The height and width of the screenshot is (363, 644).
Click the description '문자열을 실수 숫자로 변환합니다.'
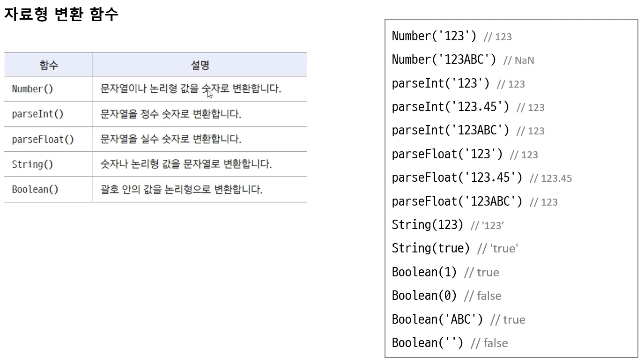pyautogui.click(x=171, y=139)
